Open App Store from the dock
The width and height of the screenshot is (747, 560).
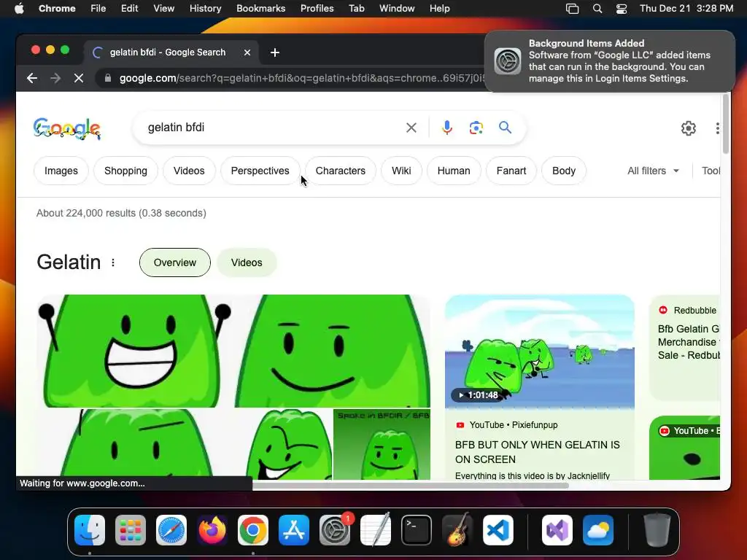coord(294,530)
